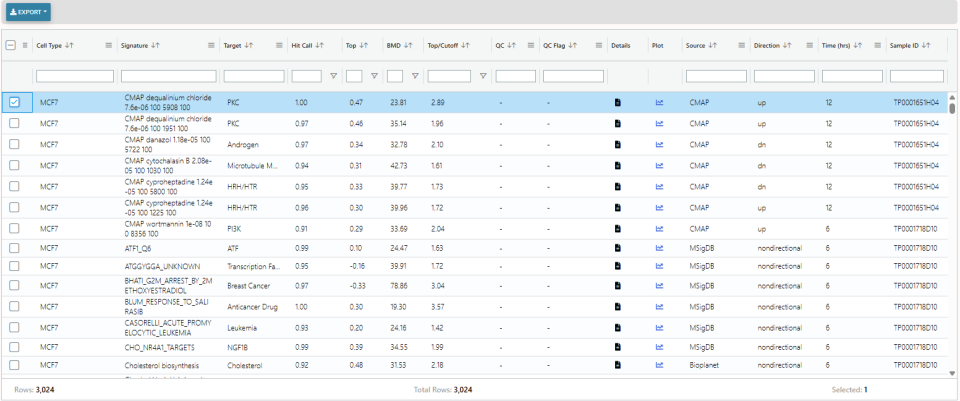The width and height of the screenshot is (960, 401).
Task: Select the 'PI3K' target cell
Action: (x=234, y=228)
